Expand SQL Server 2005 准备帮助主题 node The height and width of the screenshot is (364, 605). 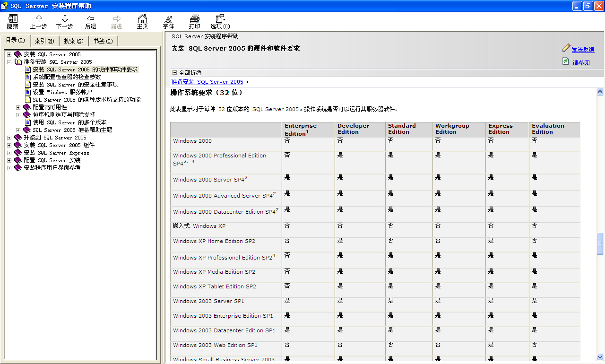[18, 130]
